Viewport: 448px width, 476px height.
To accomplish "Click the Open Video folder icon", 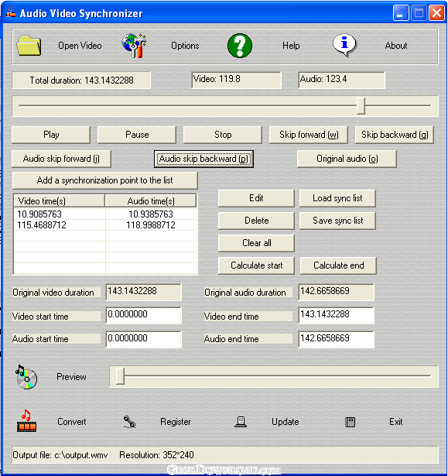I will [29, 46].
